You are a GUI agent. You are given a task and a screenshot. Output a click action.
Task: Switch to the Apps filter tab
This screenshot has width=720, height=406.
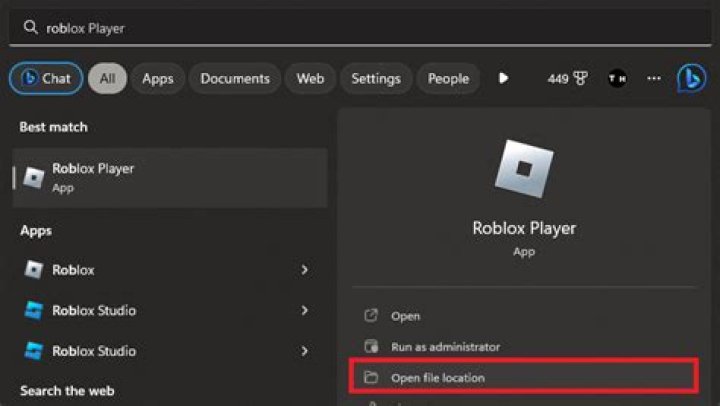coord(157,78)
